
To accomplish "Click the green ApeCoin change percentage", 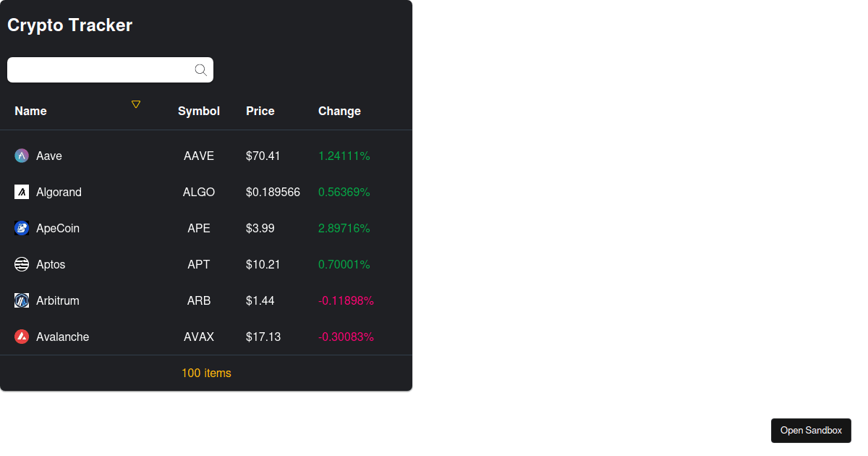I will 344,228.
